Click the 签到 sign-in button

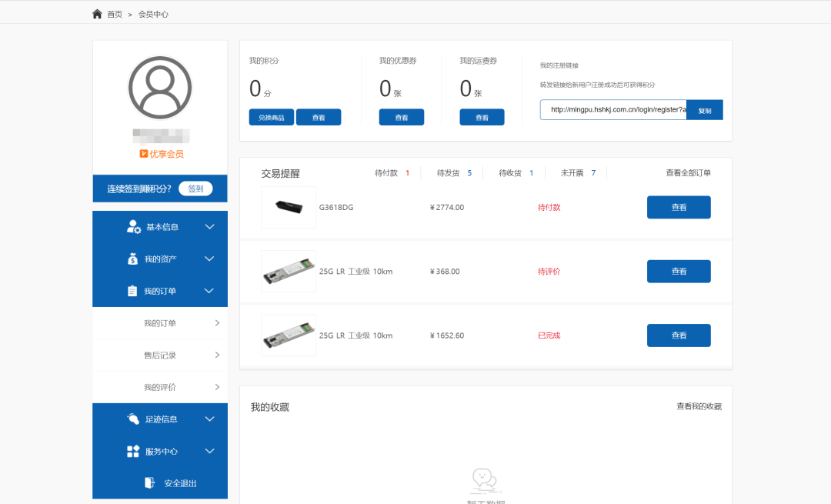coord(195,189)
